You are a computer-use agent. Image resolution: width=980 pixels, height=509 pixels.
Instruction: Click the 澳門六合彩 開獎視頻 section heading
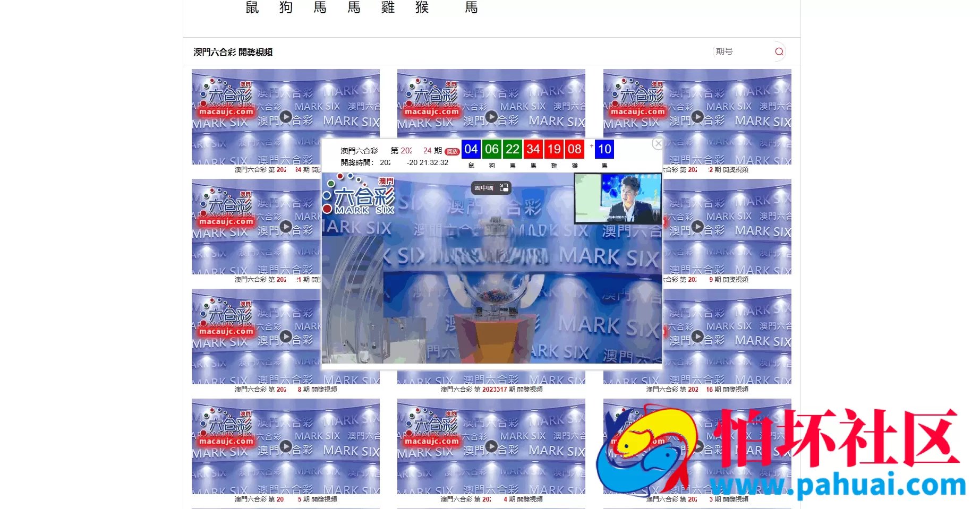tap(233, 52)
